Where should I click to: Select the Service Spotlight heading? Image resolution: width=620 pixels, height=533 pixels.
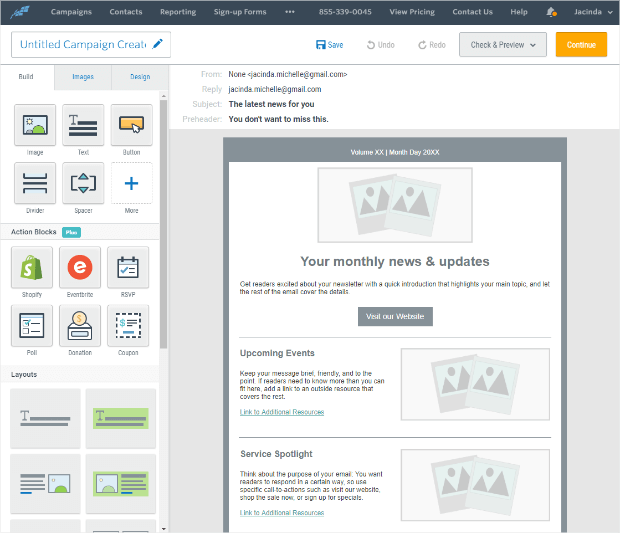point(276,454)
